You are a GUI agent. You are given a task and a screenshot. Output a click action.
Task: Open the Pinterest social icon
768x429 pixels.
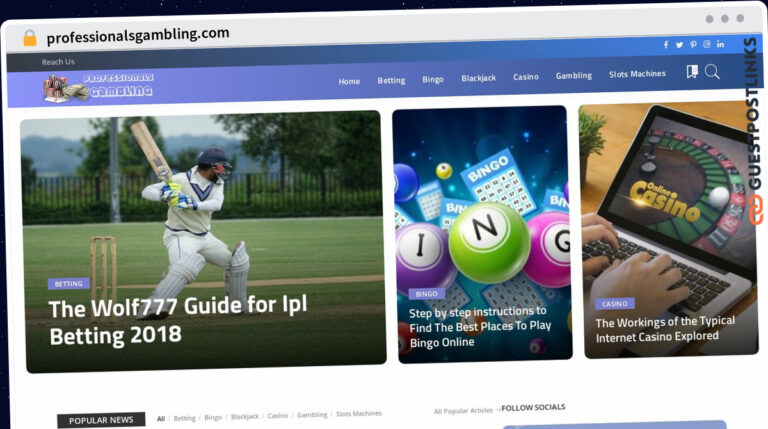[x=693, y=44]
